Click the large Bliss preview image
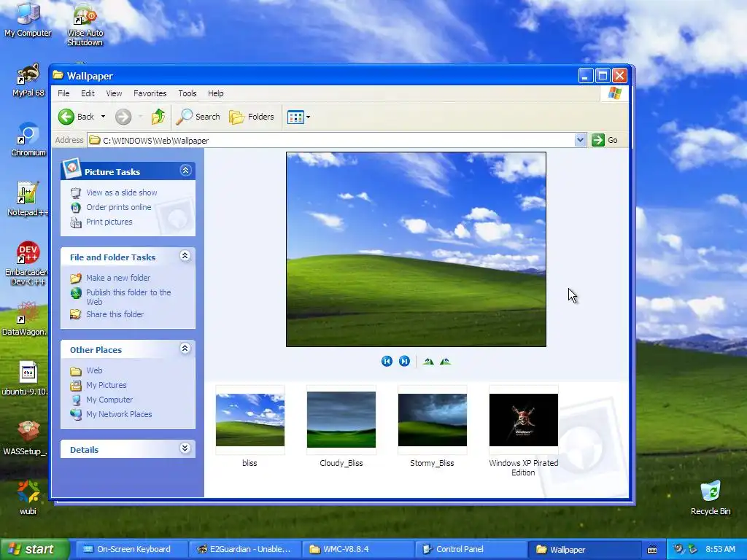The image size is (747, 560). [416, 249]
